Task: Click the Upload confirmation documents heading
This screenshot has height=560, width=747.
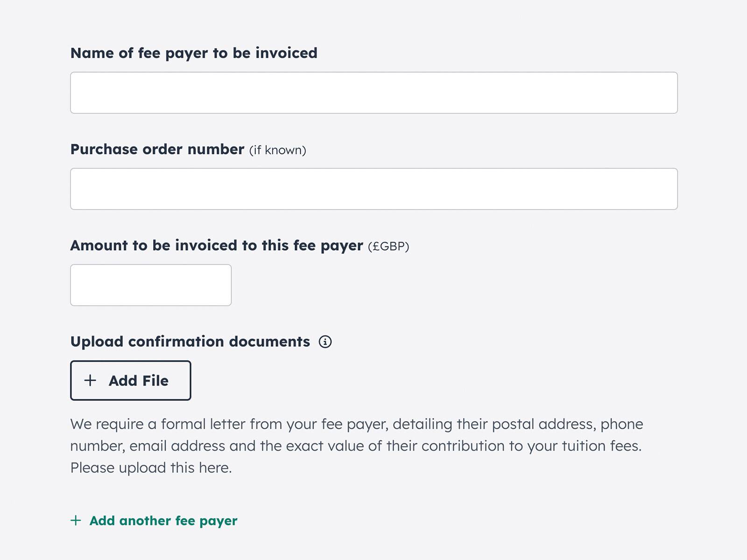Action: pos(190,342)
